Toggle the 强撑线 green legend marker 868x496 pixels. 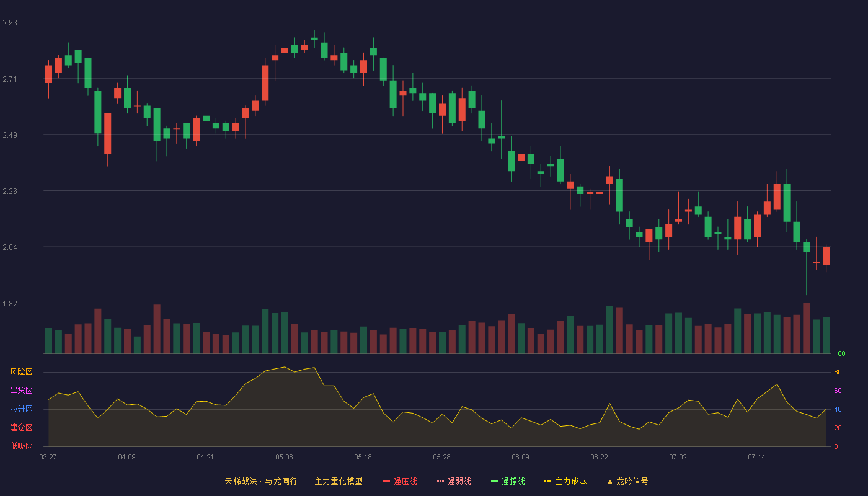(x=495, y=481)
